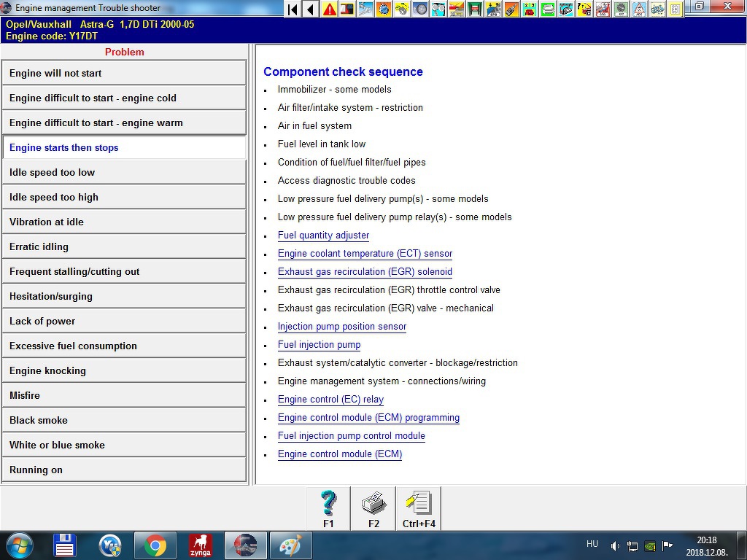Viewport: 747px width, 560px height.
Task: Click the volume speaker tray icon
Action: coord(614,545)
